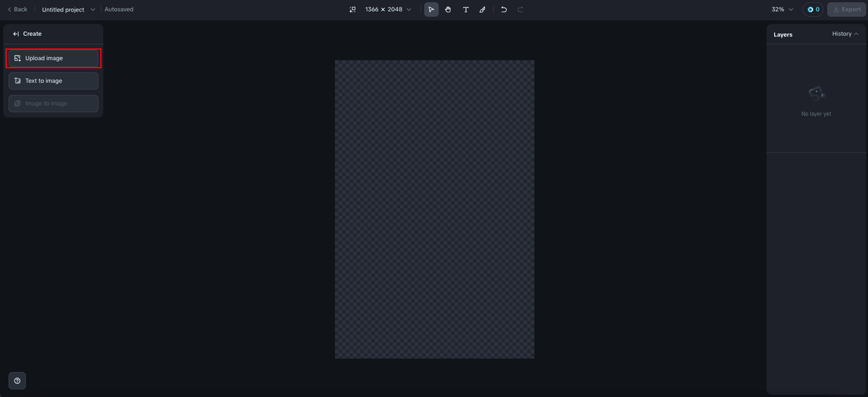Select the Brush tool
Image resolution: width=868 pixels, height=397 pixels.
[x=482, y=9]
